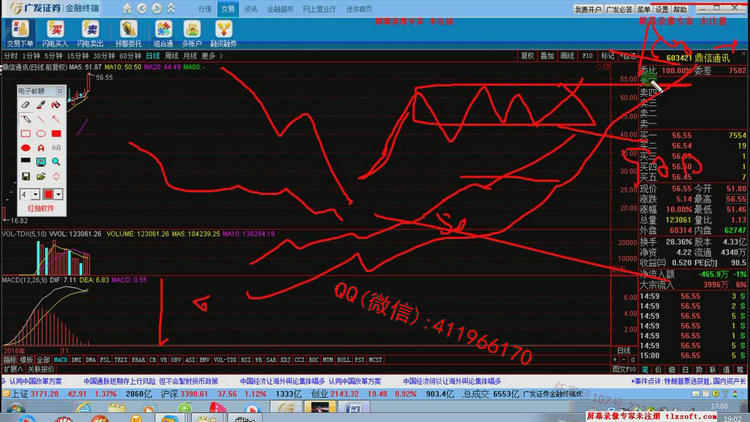Viewport: 750px width, 422px height.
Task: Switch to the 金融超市 tab
Action: click(280, 9)
